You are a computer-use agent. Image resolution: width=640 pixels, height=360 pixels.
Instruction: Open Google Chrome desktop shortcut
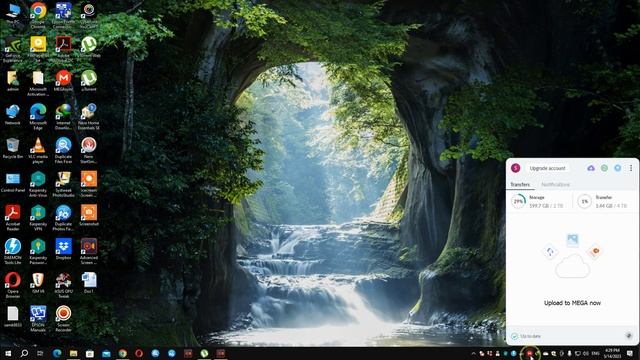pos(38,15)
